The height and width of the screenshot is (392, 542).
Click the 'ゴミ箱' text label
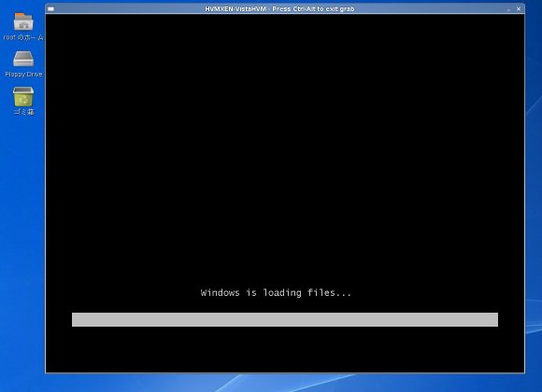coord(23,111)
